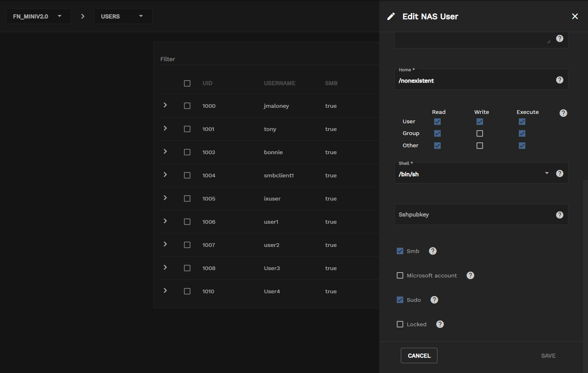This screenshot has width=588, height=373.
Task: Enable the Locked checkbox
Action: pos(400,324)
